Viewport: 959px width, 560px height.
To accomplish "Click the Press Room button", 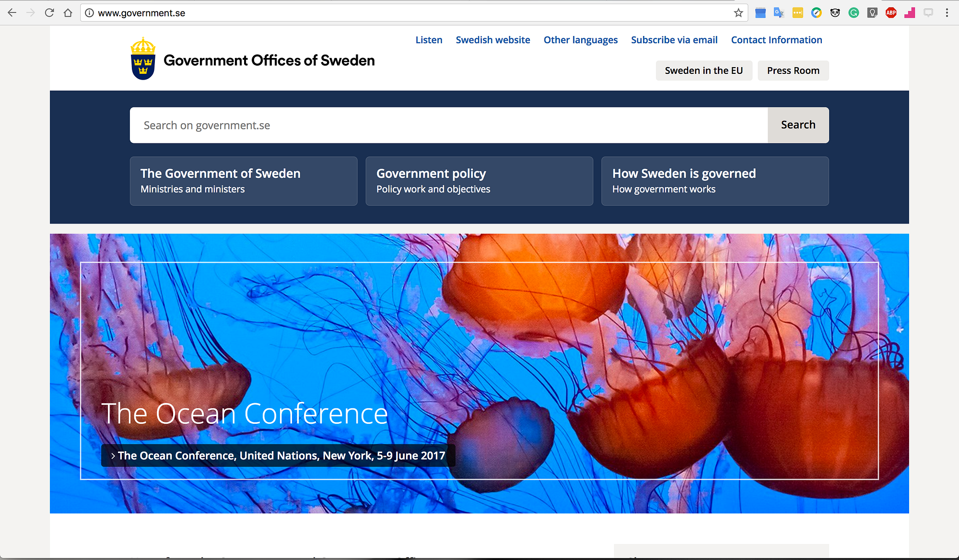I will click(x=793, y=70).
